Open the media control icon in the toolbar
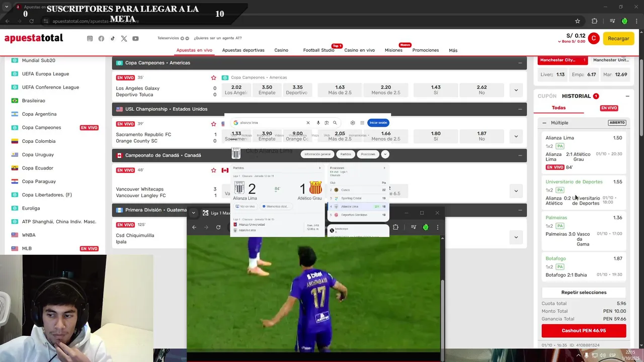Screen dimensions: 644x362 pyautogui.click(x=612, y=21)
